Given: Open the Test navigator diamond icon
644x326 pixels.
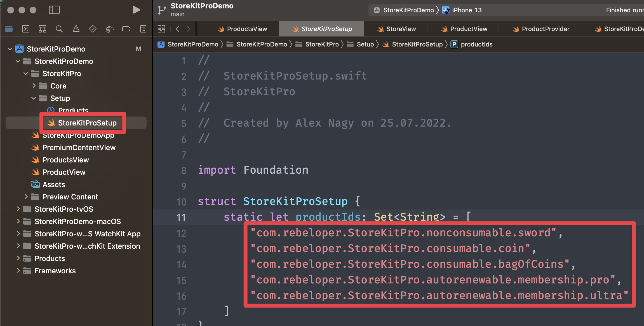Looking at the screenshot, I should pyautogui.click(x=93, y=29).
